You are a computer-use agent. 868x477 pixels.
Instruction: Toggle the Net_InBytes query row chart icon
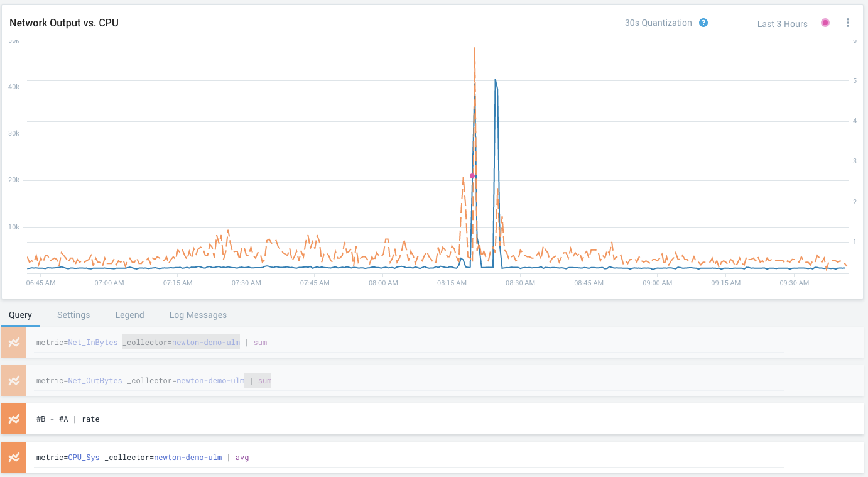[x=14, y=343]
